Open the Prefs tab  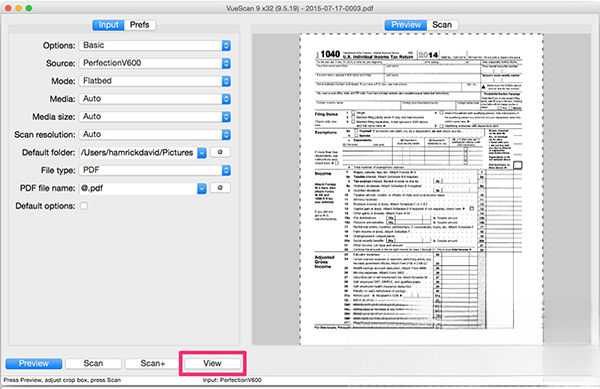pos(140,25)
